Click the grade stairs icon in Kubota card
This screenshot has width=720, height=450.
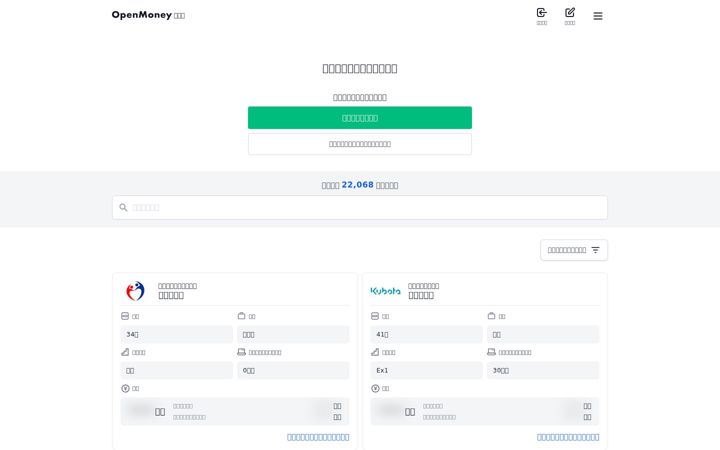tap(375, 352)
